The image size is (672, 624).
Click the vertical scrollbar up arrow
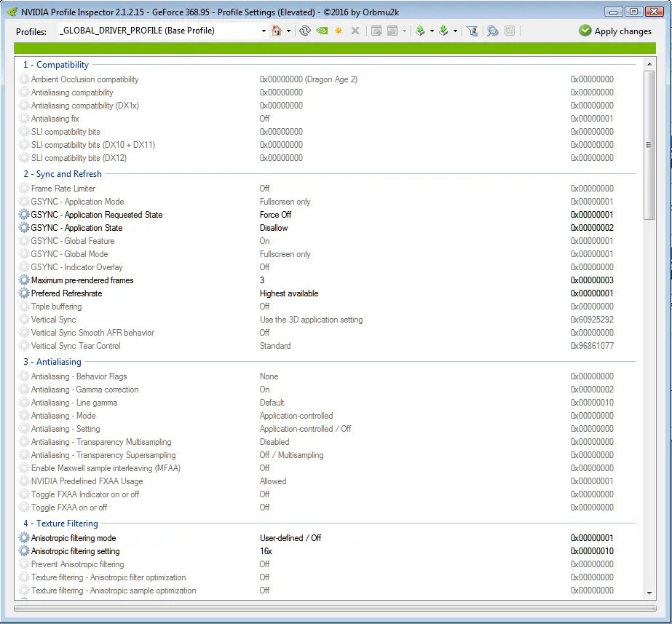649,64
